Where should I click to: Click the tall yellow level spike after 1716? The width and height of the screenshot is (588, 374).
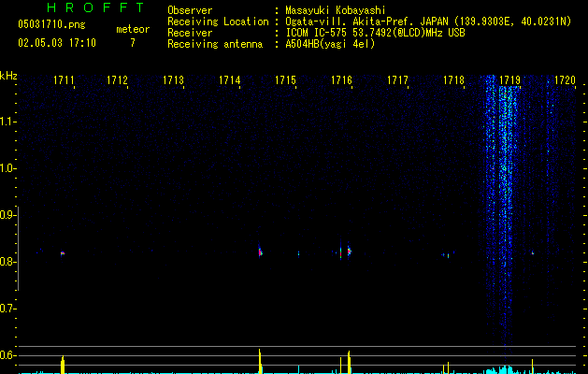(349, 363)
